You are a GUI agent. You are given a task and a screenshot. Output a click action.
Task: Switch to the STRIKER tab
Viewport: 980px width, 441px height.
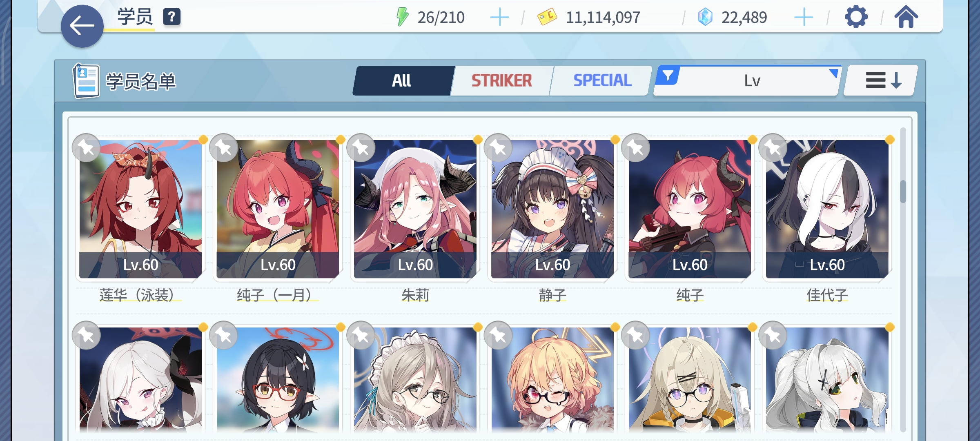pyautogui.click(x=501, y=81)
